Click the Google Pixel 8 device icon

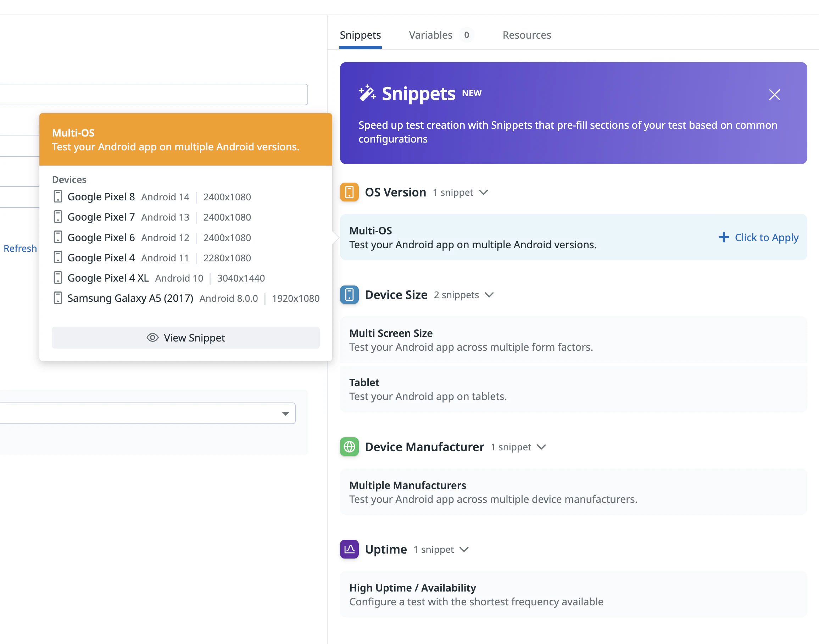(58, 196)
